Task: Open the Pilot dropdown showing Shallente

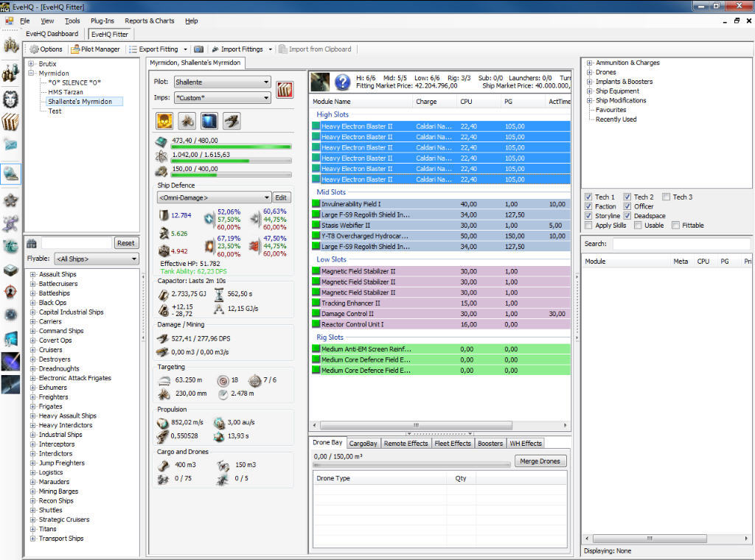Action: pyautogui.click(x=223, y=83)
